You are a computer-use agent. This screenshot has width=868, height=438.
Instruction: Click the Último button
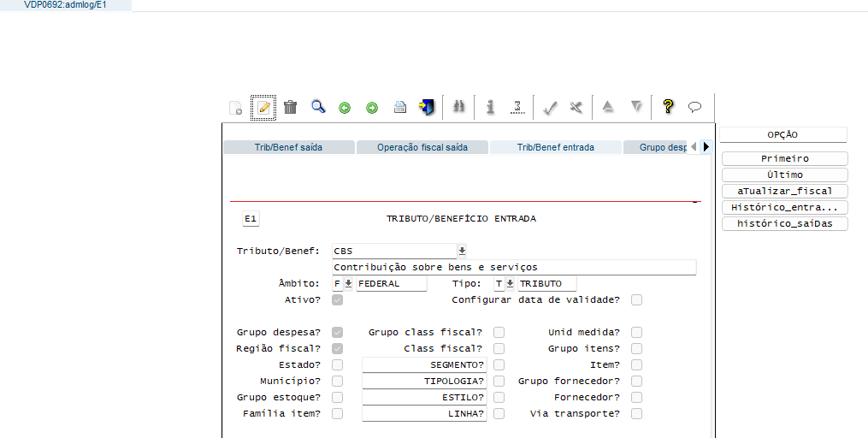click(x=784, y=175)
